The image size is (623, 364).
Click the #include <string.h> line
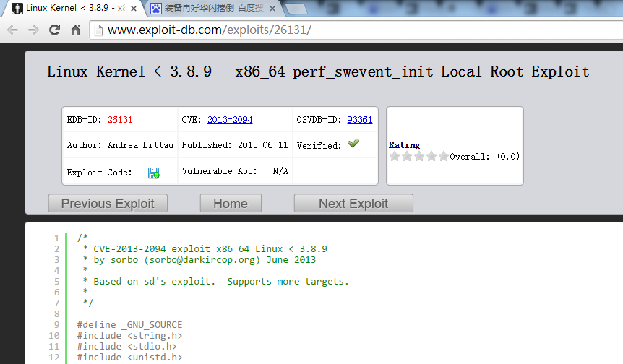tap(129, 335)
